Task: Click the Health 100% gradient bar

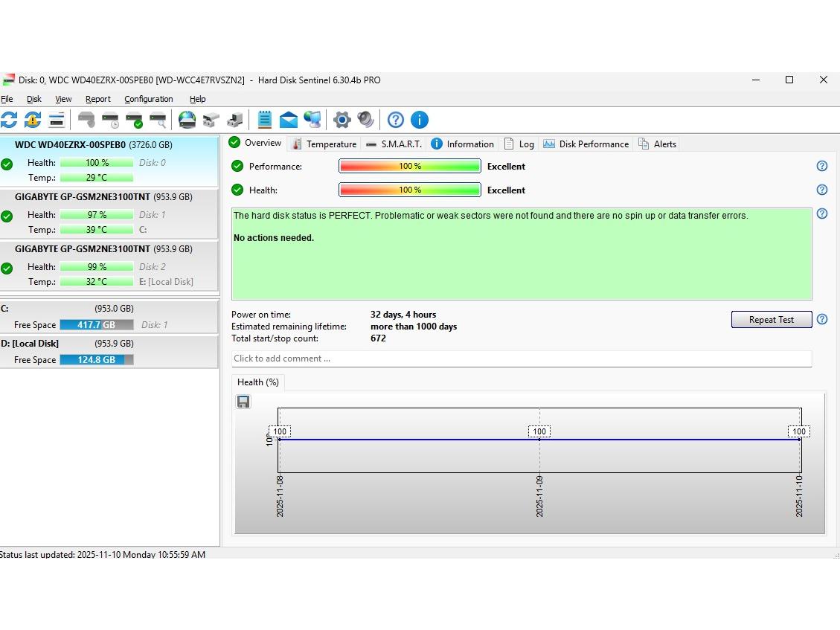Action: tap(409, 190)
